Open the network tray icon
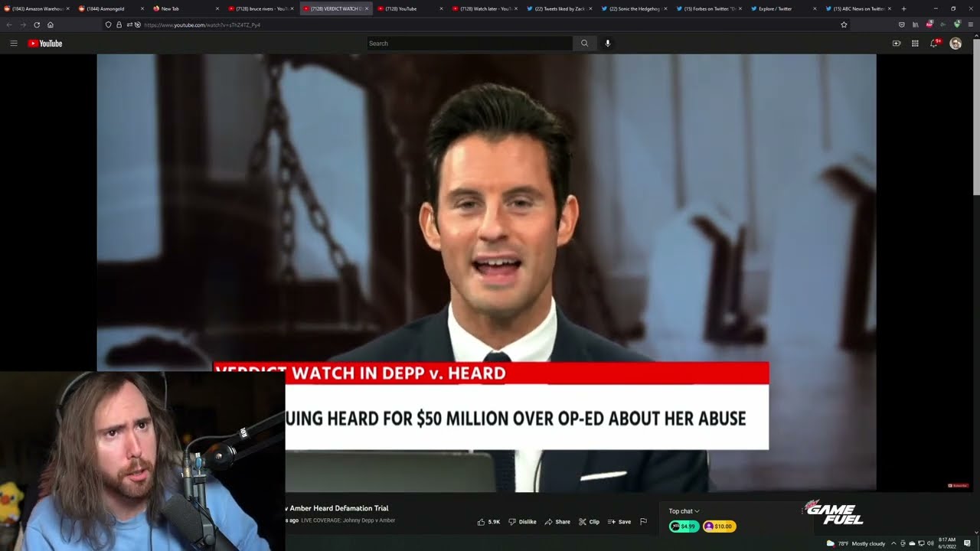Image resolution: width=980 pixels, height=551 pixels. [x=921, y=543]
